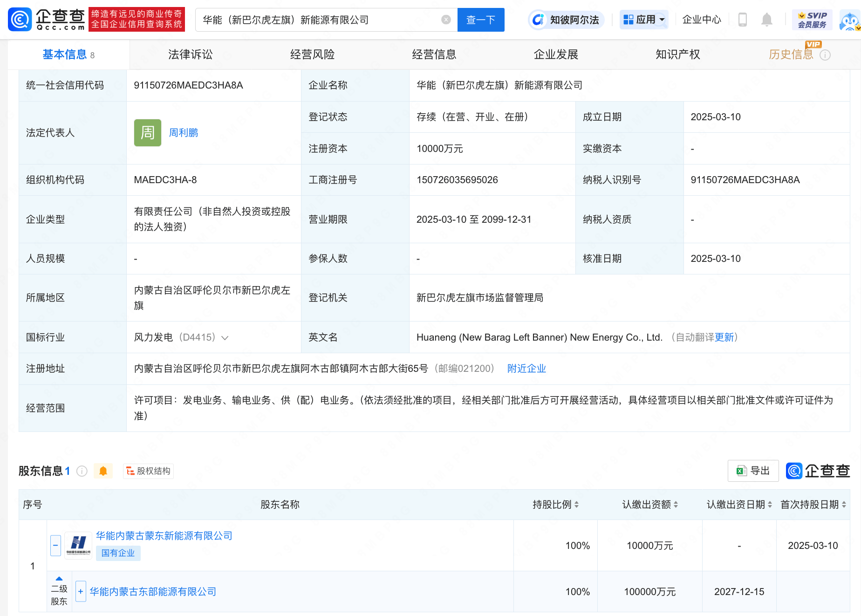Open 知彼阿尔法 AI assistant
Image resolution: width=861 pixels, height=616 pixels.
tap(566, 20)
